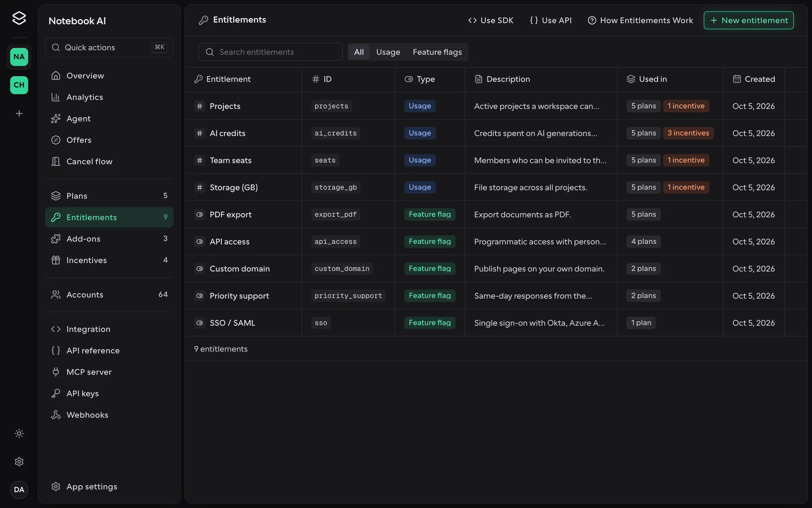812x508 pixels.
Task: Open the Webhooks page
Action: tap(109, 415)
